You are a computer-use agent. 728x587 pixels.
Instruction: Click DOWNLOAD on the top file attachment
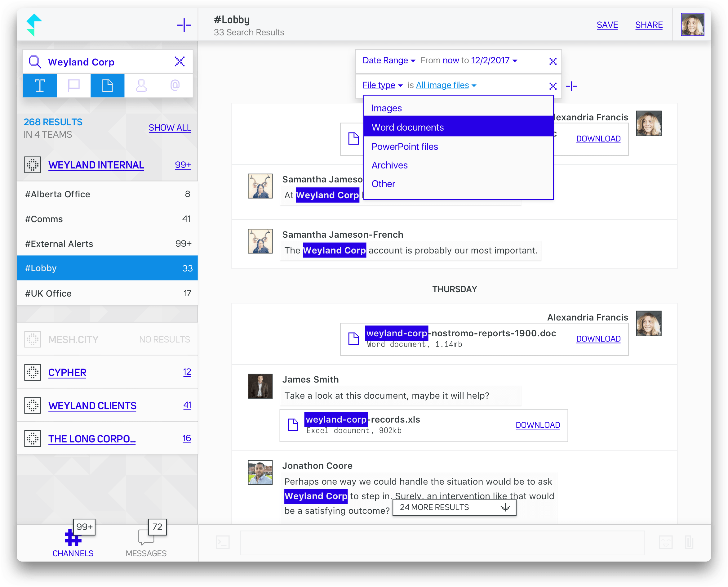598,138
